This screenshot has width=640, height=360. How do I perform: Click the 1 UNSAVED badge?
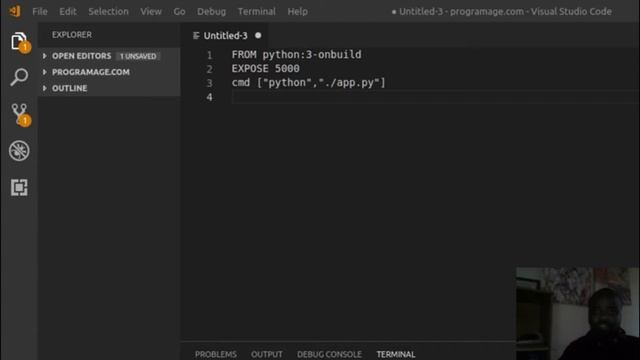pyautogui.click(x=138, y=56)
